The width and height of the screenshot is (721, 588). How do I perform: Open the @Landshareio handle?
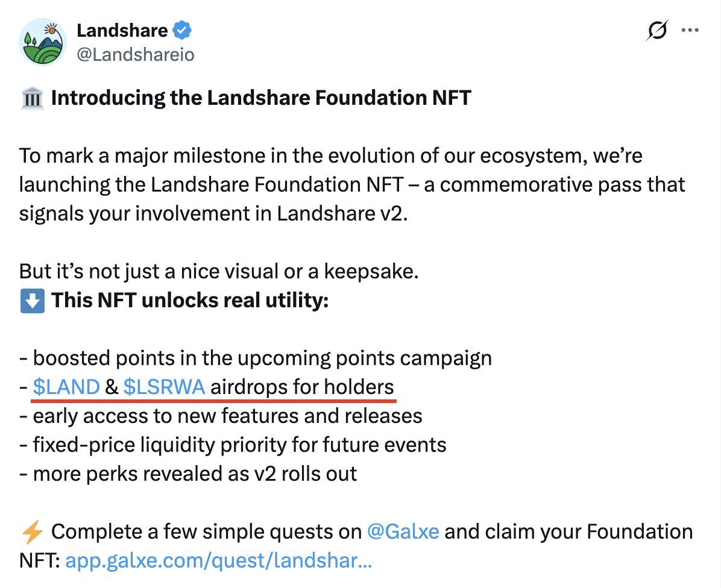coord(136,55)
